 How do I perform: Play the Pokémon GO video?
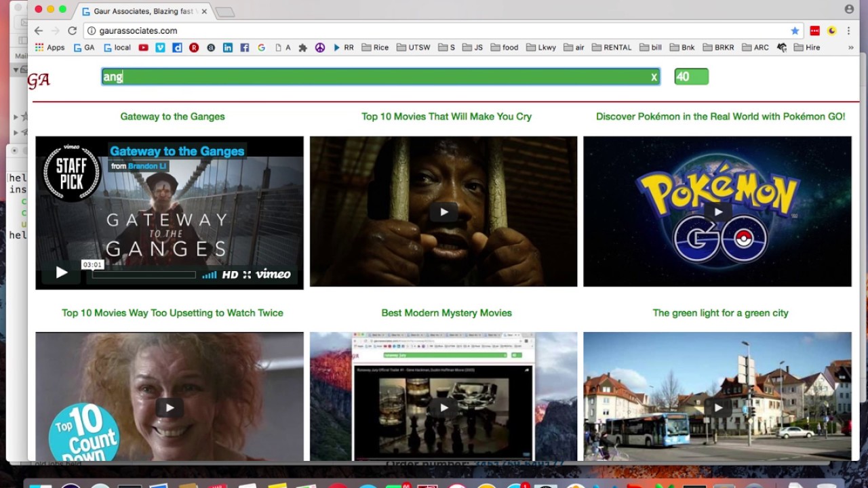pos(717,211)
